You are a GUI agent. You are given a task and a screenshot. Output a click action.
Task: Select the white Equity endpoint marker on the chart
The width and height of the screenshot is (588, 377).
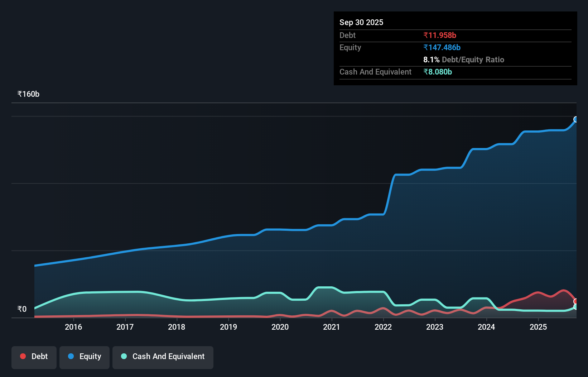tap(575, 119)
